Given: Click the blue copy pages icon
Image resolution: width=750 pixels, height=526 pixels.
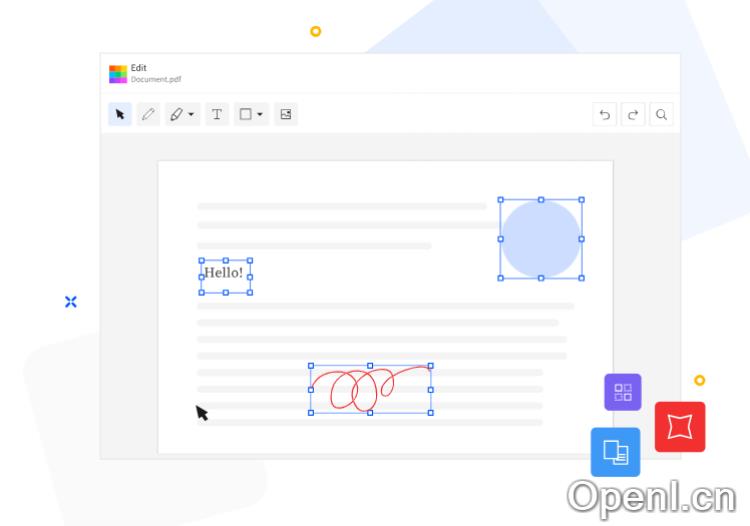Looking at the screenshot, I should (x=616, y=452).
